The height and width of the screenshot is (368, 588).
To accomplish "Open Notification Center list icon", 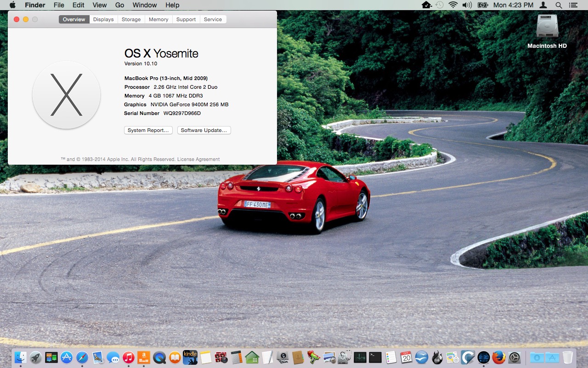I will pos(573,5).
